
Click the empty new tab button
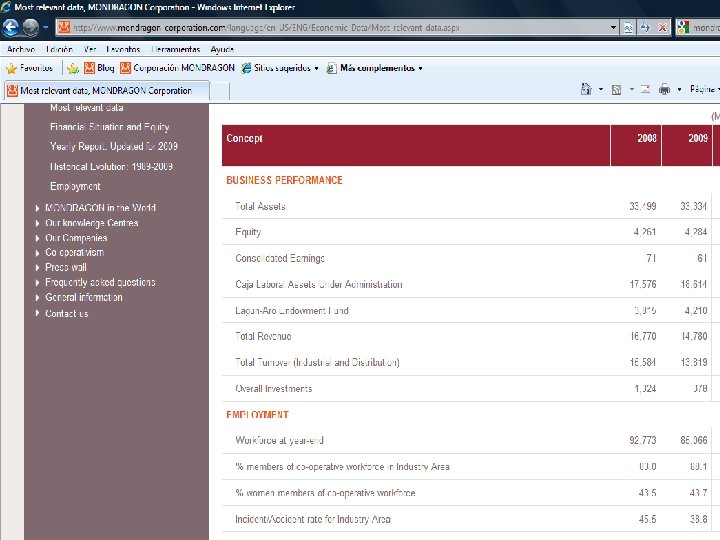click(219, 91)
